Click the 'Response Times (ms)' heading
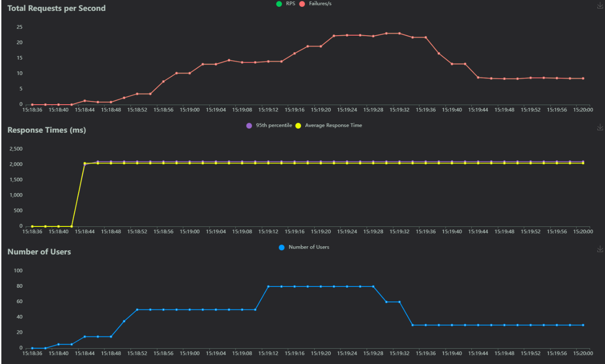 47,130
